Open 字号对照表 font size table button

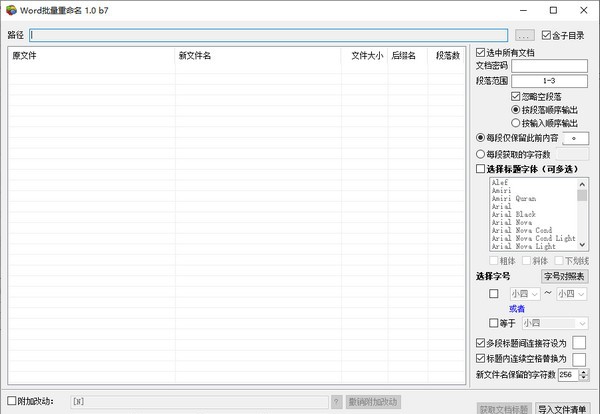564,276
